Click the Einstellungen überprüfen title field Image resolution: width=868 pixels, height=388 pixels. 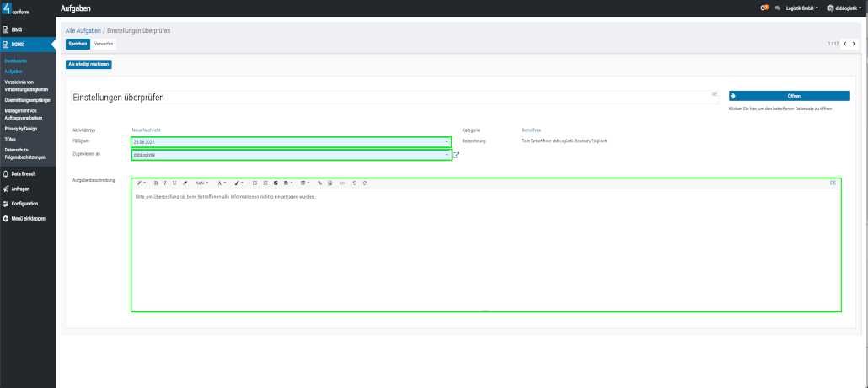point(388,98)
